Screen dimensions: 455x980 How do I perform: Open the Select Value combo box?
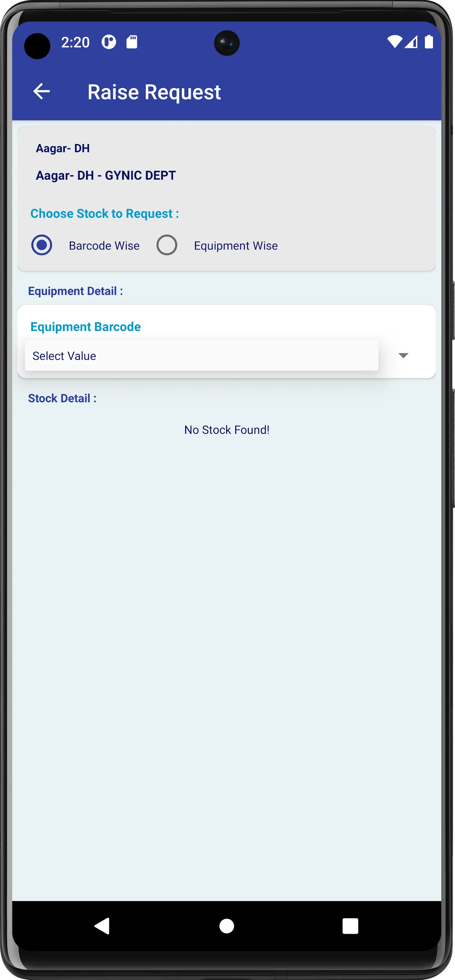coord(201,356)
